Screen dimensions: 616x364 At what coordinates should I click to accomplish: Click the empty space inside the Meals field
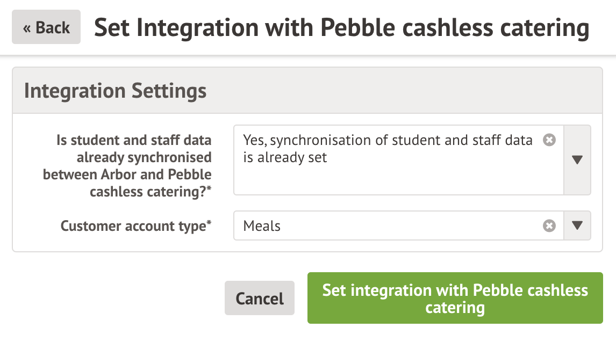pyautogui.click(x=409, y=226)
